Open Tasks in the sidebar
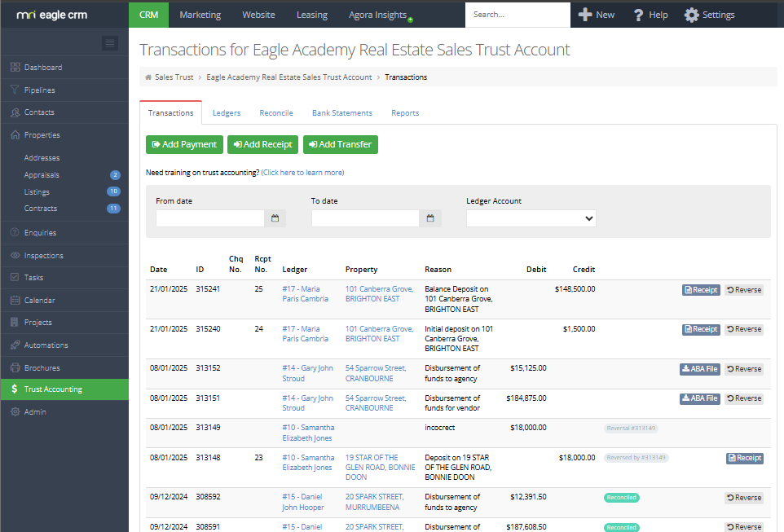 pos(33,278)
